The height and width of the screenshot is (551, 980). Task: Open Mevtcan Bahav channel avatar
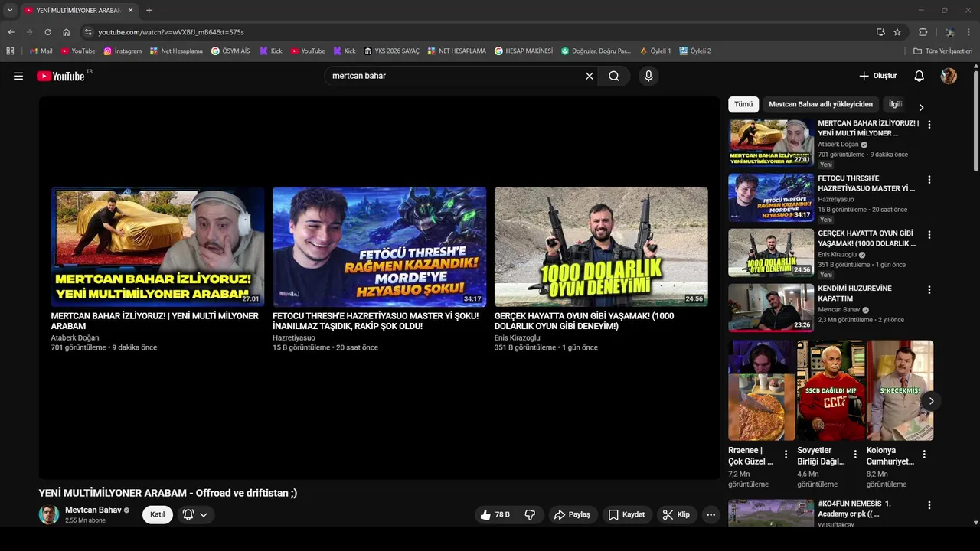(49, 514)
